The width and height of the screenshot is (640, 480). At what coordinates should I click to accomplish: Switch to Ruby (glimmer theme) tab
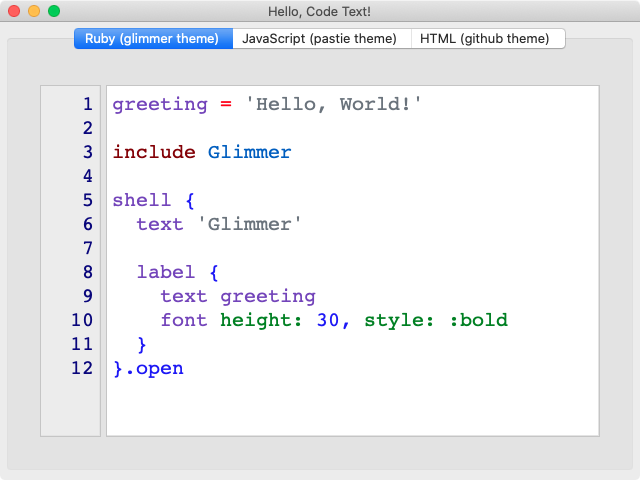click(x=153, y=39)
